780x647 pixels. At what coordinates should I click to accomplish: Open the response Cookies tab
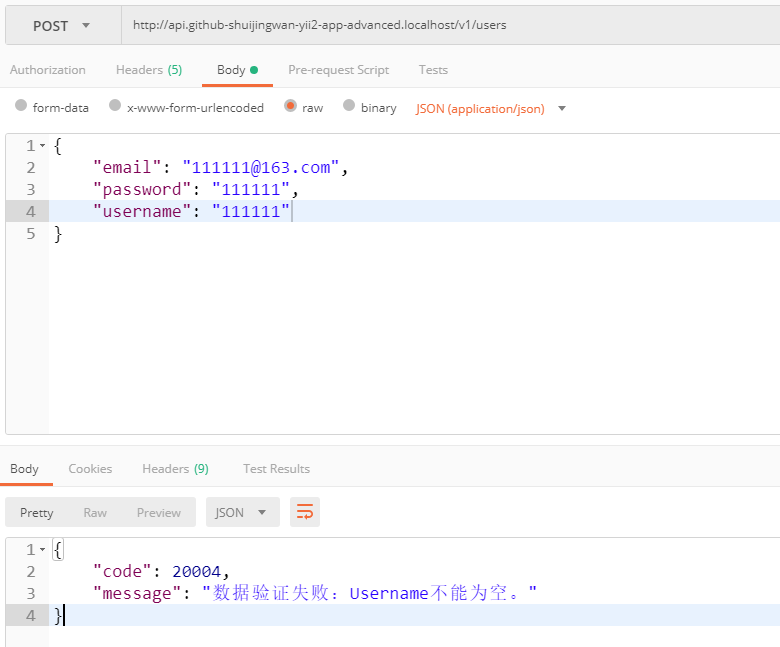point(90,468)
